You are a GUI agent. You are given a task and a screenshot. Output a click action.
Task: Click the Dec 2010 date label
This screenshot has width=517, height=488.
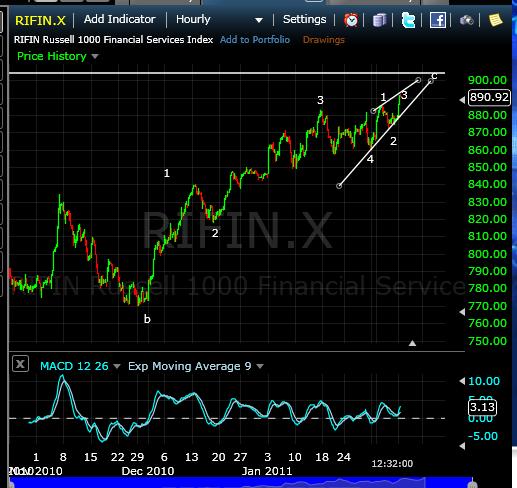(148, 471)
